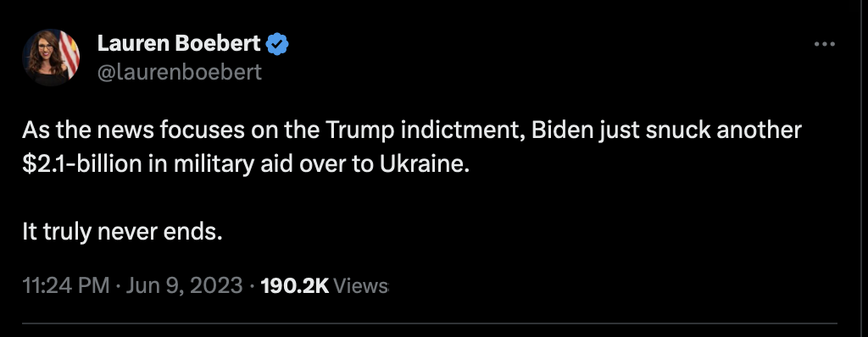Open the three-dot more options menu
This screenshot has width=868, height=337.
(x=824, y=44)
